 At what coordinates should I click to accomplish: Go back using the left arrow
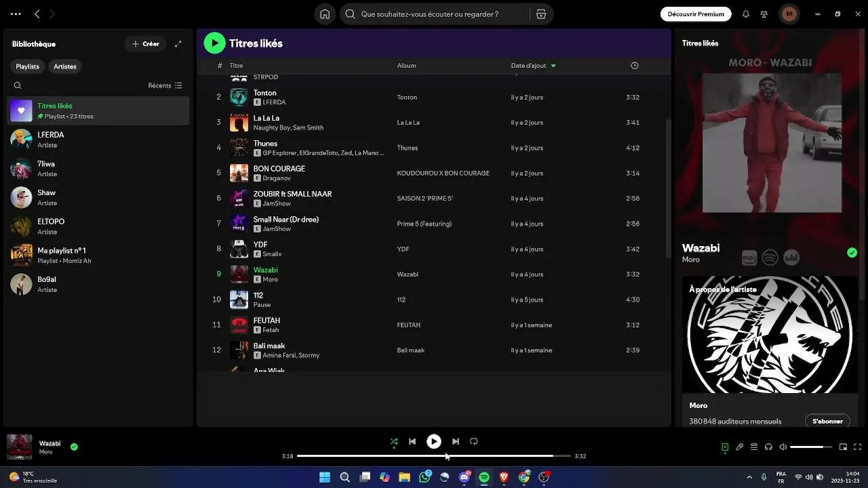click(x=37, y=14)
